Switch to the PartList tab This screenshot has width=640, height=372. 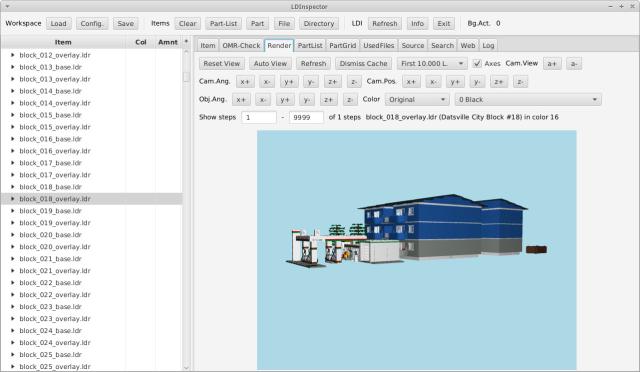pyautogui.click(x=310, y=45)
